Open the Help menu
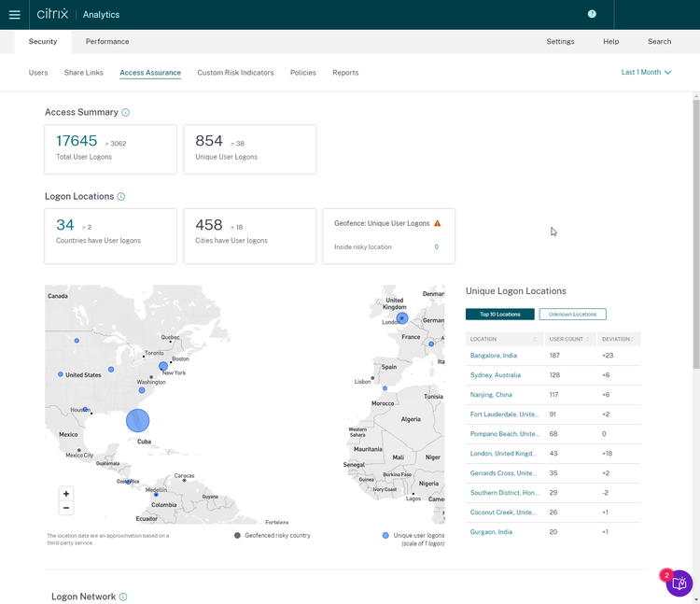 point(610,41)
